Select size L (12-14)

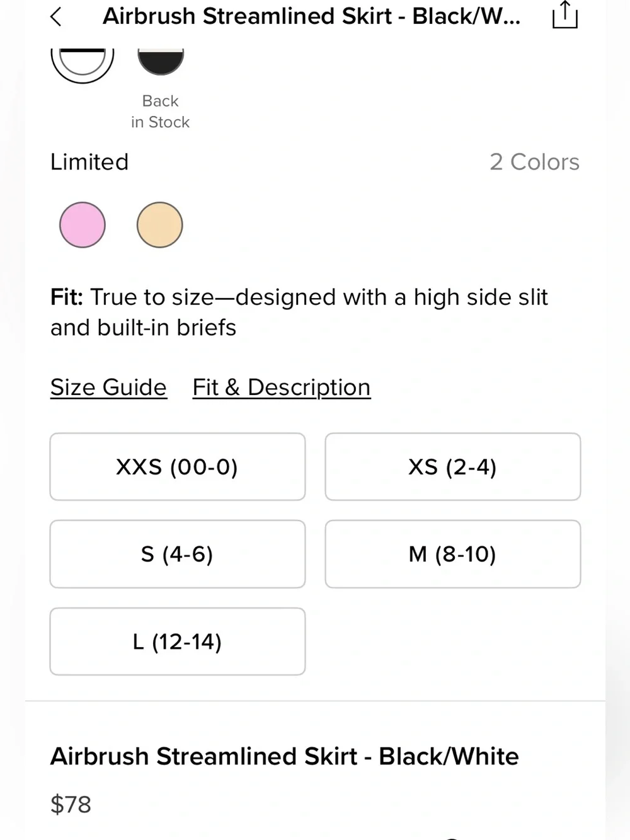coord(178,642)
